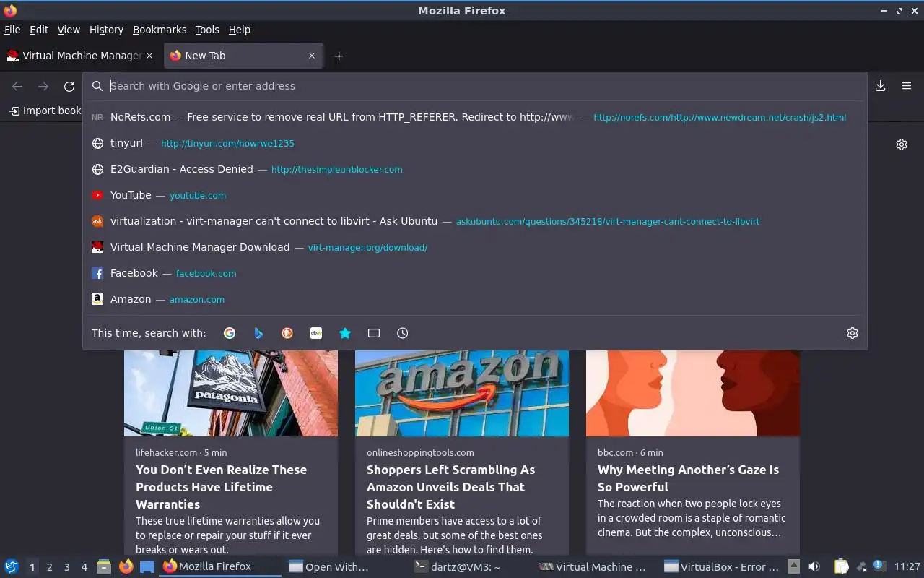The height and width of the screenshot is (578, 924).
Task: Open the two faces BBC article thumbnail
Action: point(693,393)
